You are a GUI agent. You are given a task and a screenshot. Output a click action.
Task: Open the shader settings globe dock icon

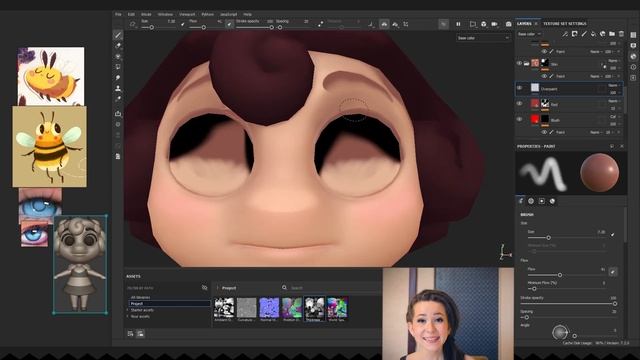633,56
